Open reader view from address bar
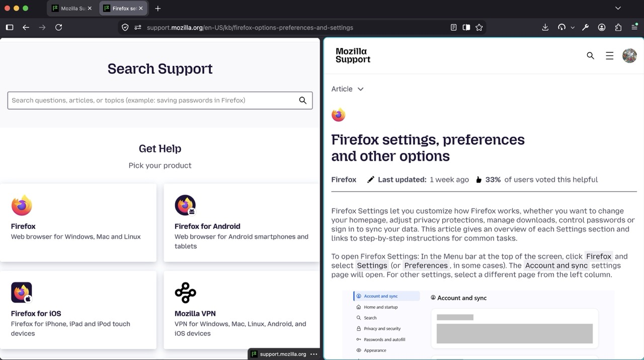The height and width of the screenshot is (360, 644). click(x=453, y=28)
